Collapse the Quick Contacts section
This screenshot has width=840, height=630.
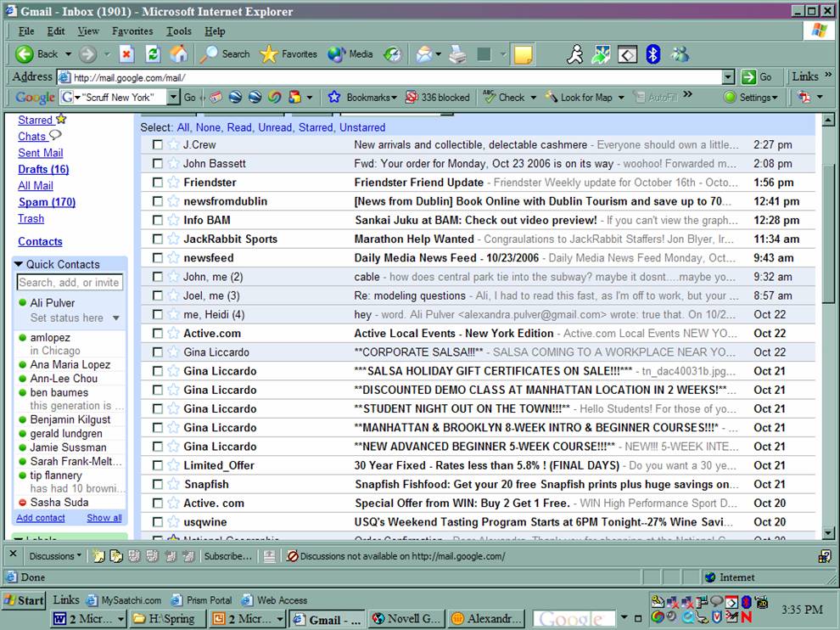click(19, 264)
